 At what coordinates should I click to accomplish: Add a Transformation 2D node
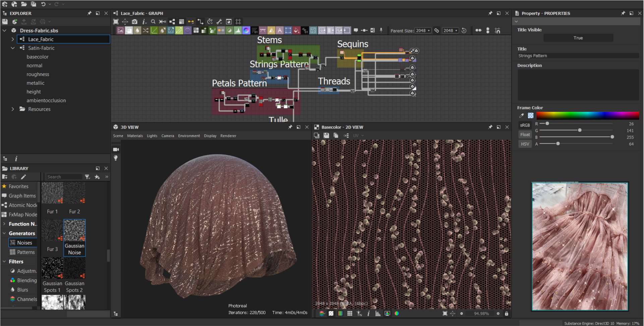[x=288, y=31]
